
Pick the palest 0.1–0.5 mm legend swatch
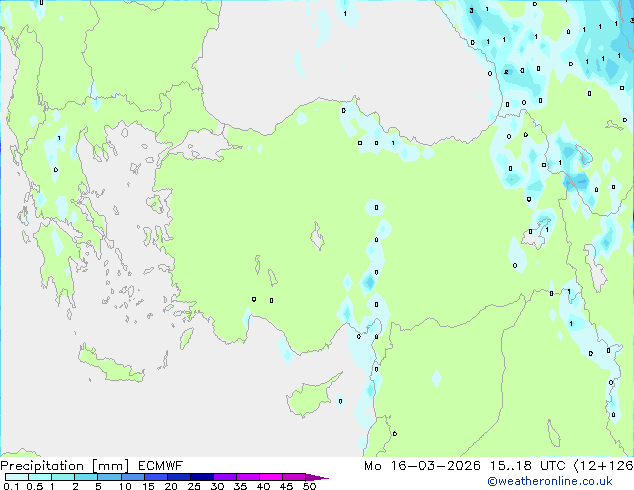[x=17, y=477]
